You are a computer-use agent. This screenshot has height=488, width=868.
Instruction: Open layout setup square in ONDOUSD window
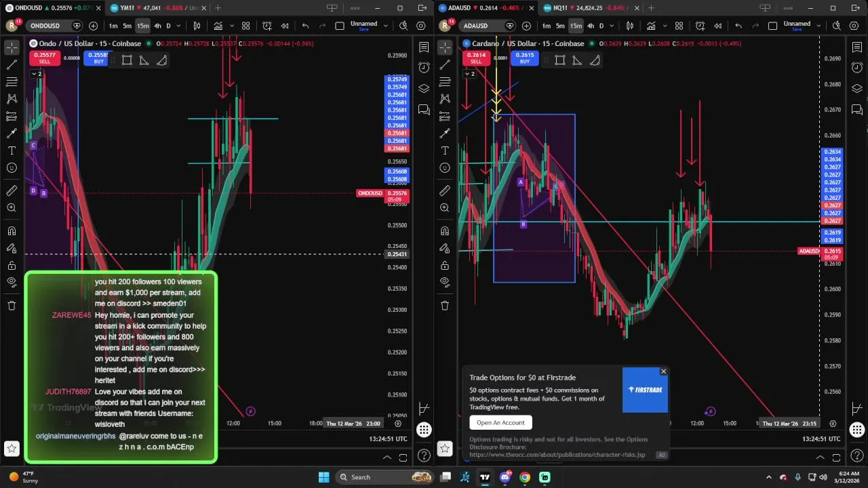click(340, 26)
